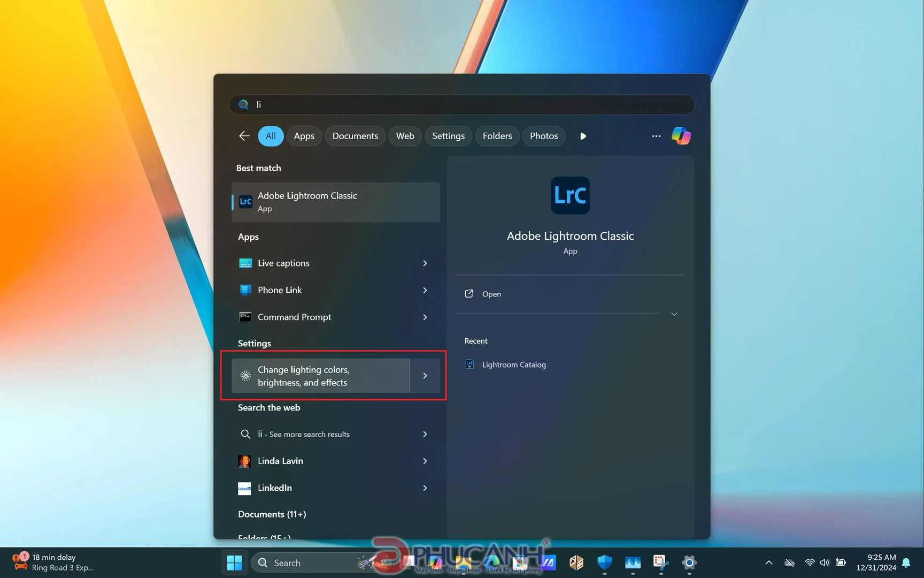Click the Windows Start button
Image resolution: width=924 pixels, height=578 pixels.
tap(234, 562)
